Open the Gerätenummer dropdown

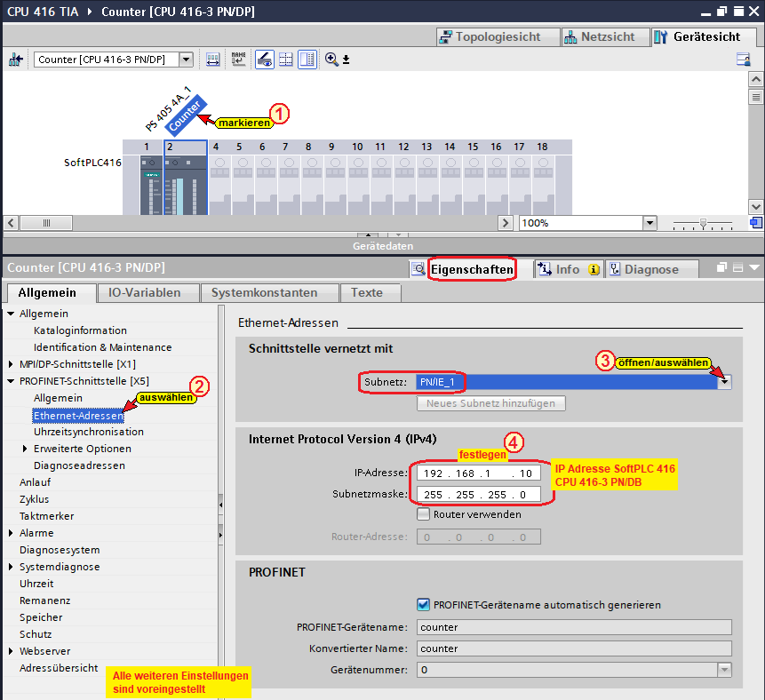(x=724, y=670)
